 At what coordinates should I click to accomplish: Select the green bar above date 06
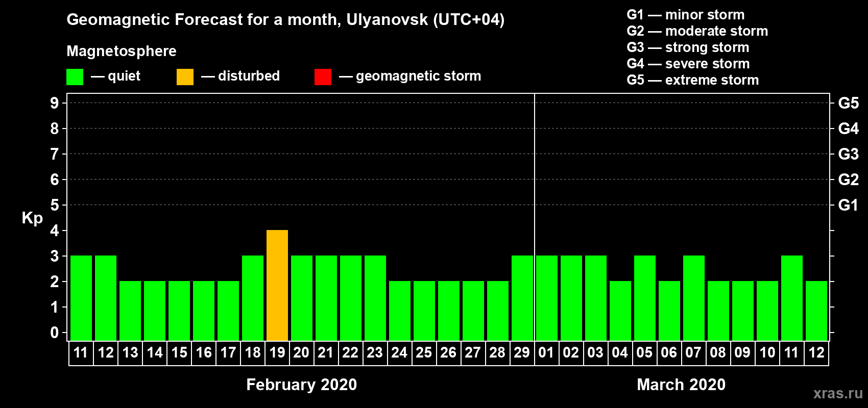pos(669,311)
